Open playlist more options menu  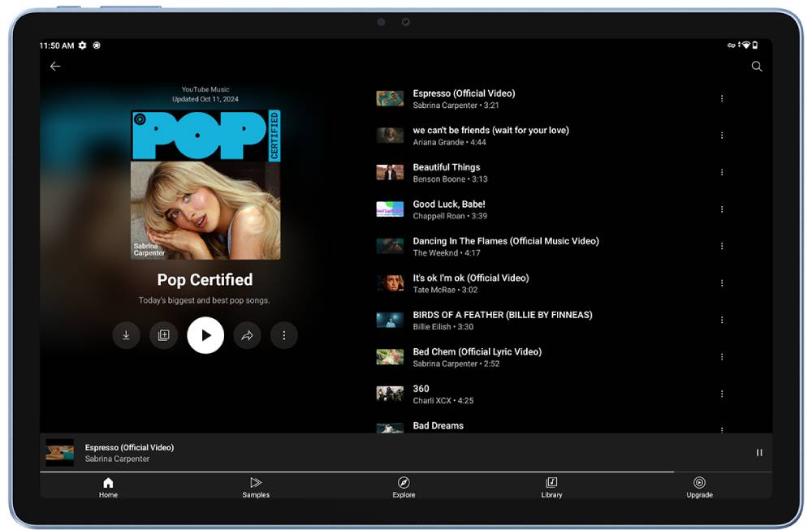[x=283, y=335]
